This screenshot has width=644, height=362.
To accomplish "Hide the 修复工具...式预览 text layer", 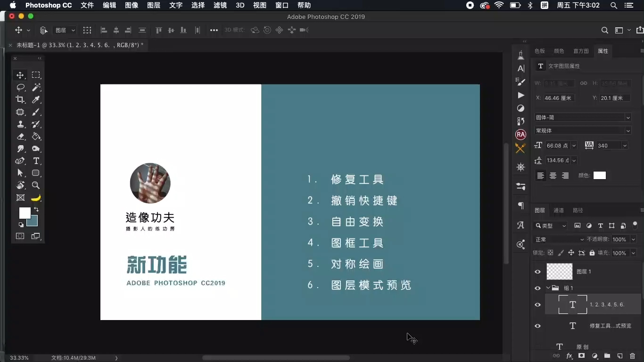I will click(x=537, y=326).
